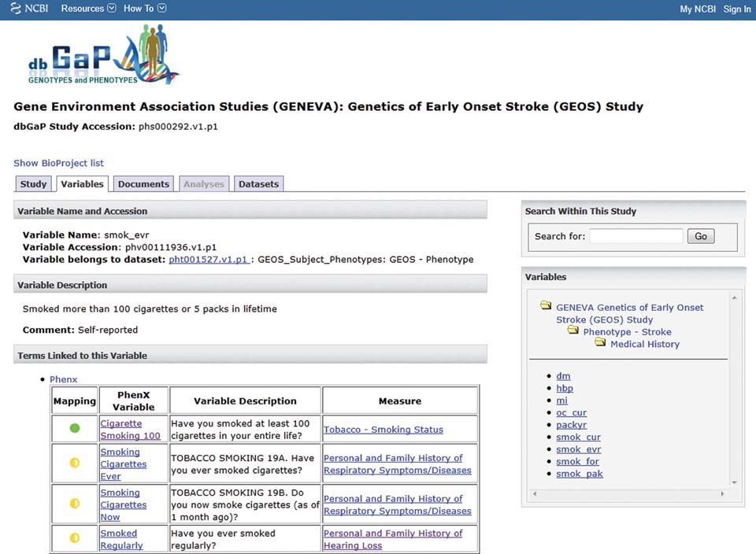Switch to the Study tab
756x554 pixels.
[x=33, y=184]
